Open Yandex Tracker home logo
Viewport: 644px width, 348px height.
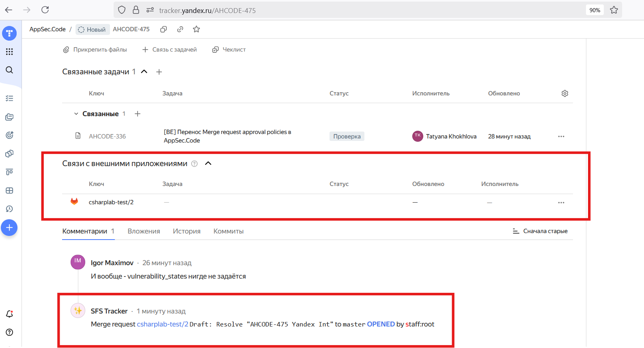click(9, 33)
